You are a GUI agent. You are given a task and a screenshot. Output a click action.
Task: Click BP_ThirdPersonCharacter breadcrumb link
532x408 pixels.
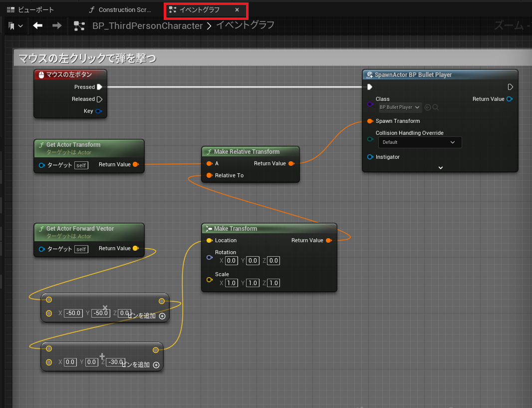pos(148,26)
